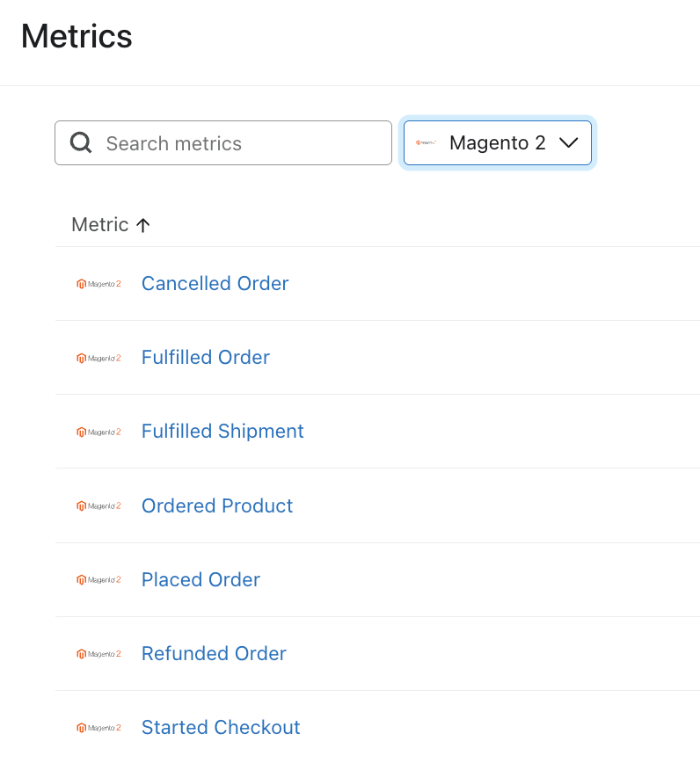700x763 pixels.
Task: Go to the Refunded Order metric
Action: 214,653
